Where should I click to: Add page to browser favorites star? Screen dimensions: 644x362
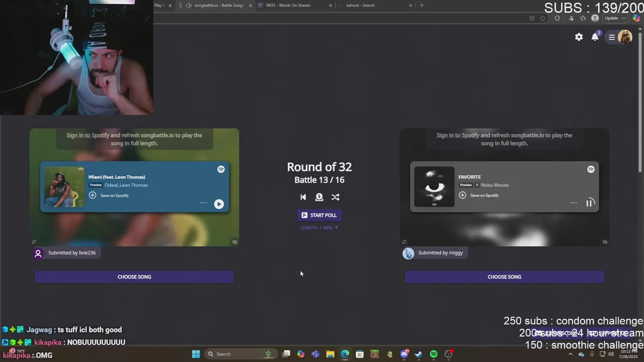(x=543, y=18)
